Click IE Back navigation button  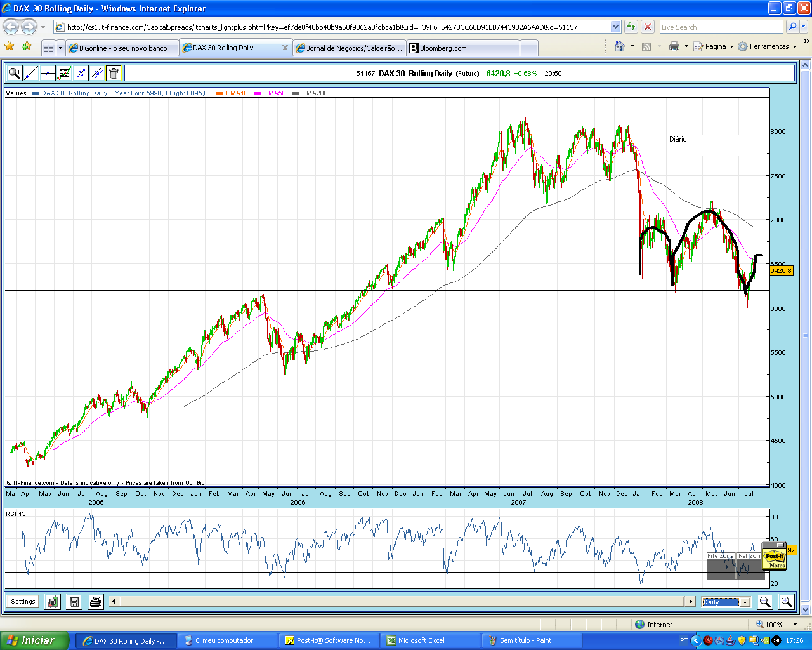pos(11,27)
